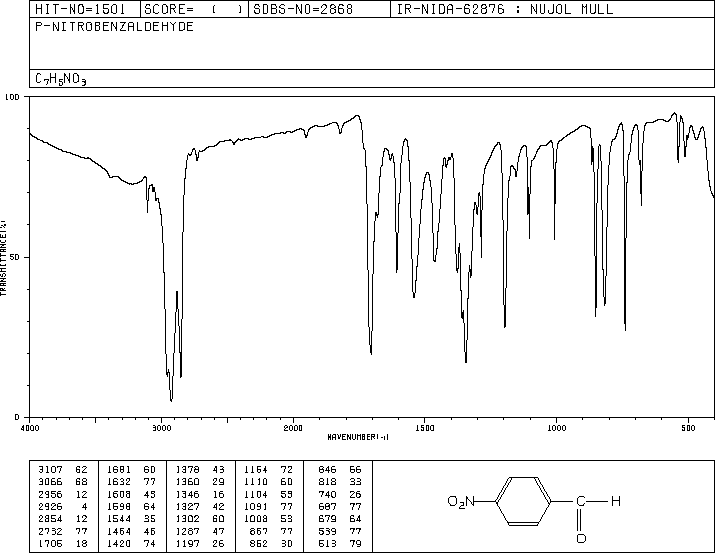Click the 1608 peak table entry
Screen dimensions: 715x553
(131, 494)
